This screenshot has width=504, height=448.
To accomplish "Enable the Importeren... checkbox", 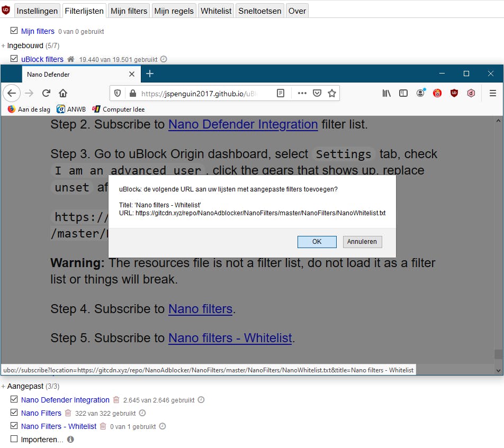I will pos(14,438).
